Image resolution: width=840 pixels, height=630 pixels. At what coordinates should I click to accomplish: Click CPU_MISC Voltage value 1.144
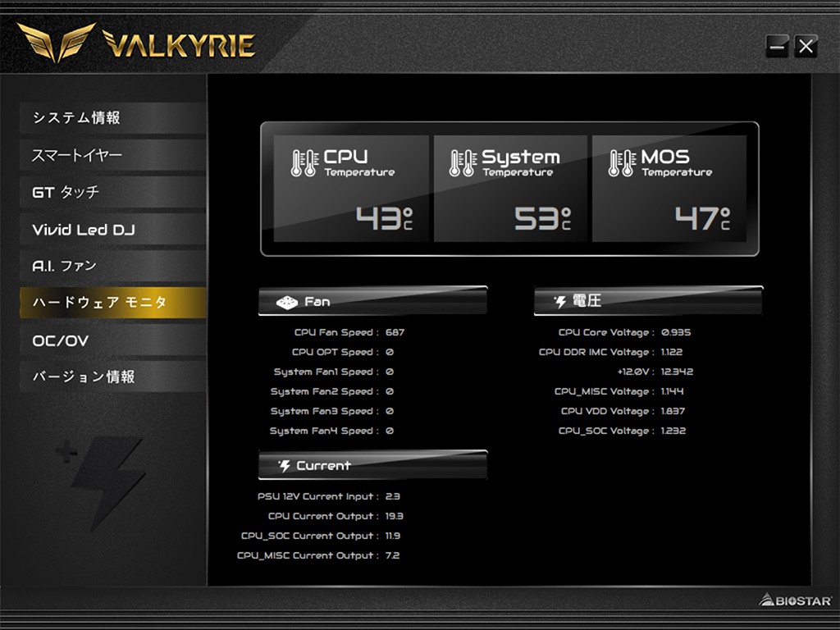coord(672,391)
